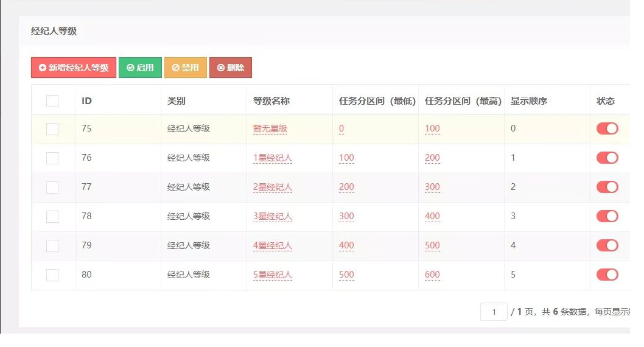Viewport: 644px width, 347px height.
Task: Edit maximum score 400 in row 78
Action: click(432, 216)
